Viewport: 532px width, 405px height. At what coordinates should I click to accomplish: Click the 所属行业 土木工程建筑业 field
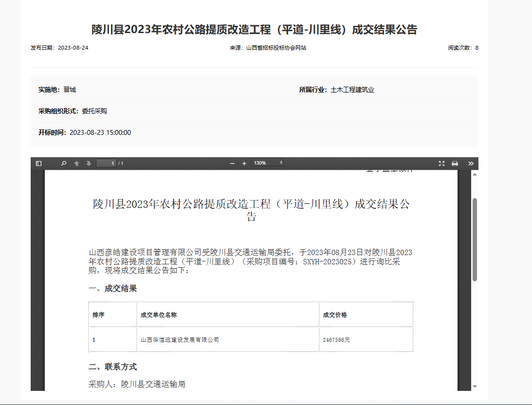(337, 90)
